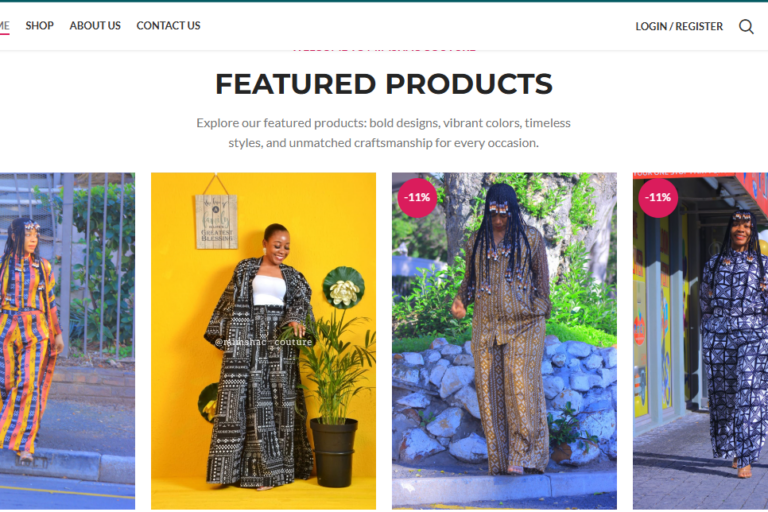Open the search magnifier icon
This screenshot has height=512, width=768.
pos(746,26)
